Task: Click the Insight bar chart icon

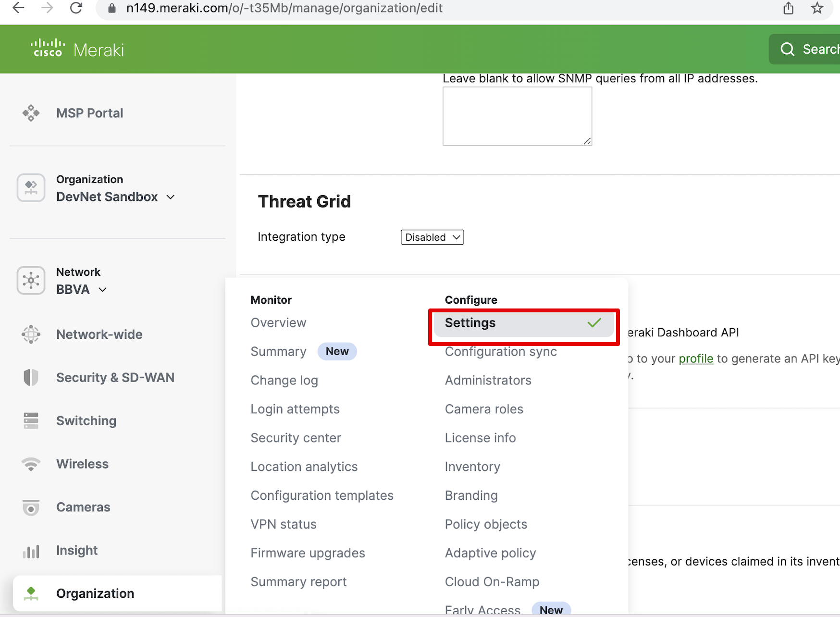Action: pos(31,551)
